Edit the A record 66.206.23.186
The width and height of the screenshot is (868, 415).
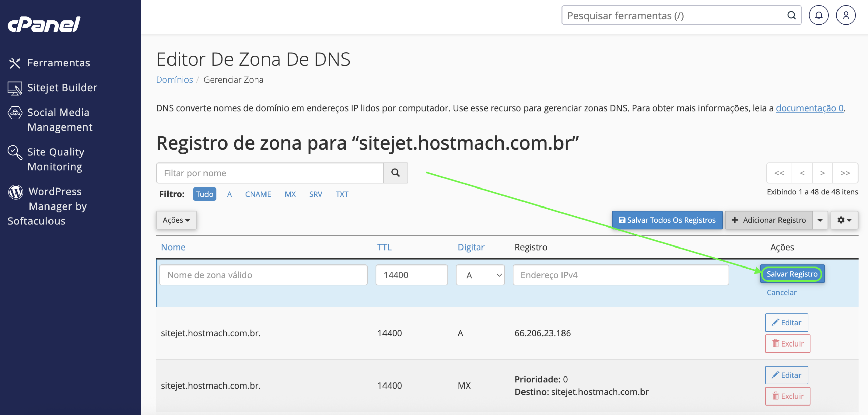point(786,323)
